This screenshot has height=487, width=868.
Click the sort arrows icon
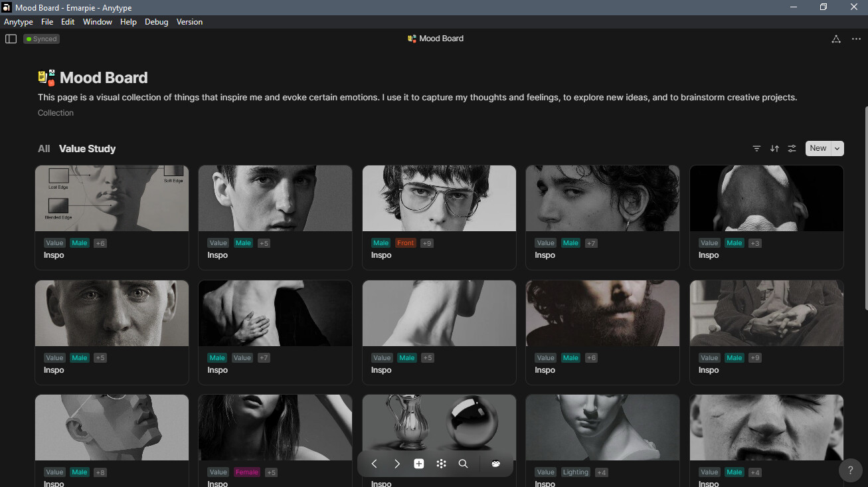coord(774,149)
